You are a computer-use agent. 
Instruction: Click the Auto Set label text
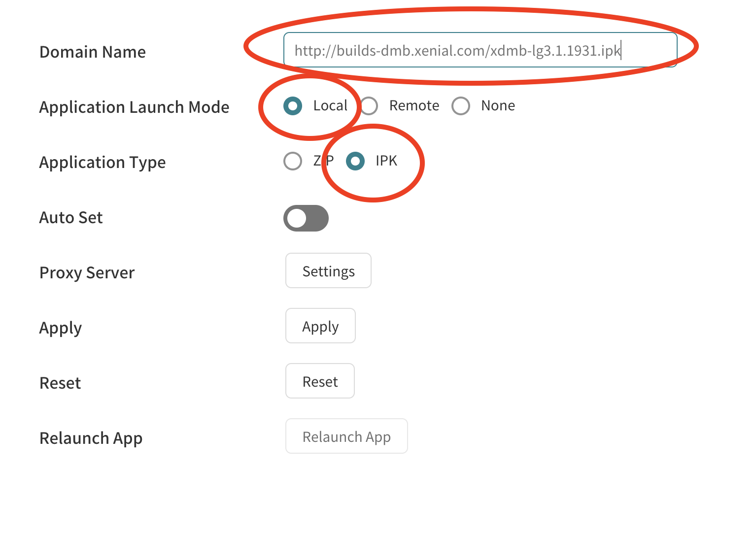71,218
